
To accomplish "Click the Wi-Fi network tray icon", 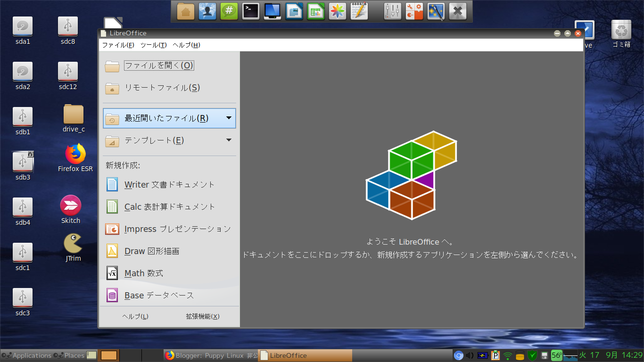I will pyautogui.click(x=508, y=356).
